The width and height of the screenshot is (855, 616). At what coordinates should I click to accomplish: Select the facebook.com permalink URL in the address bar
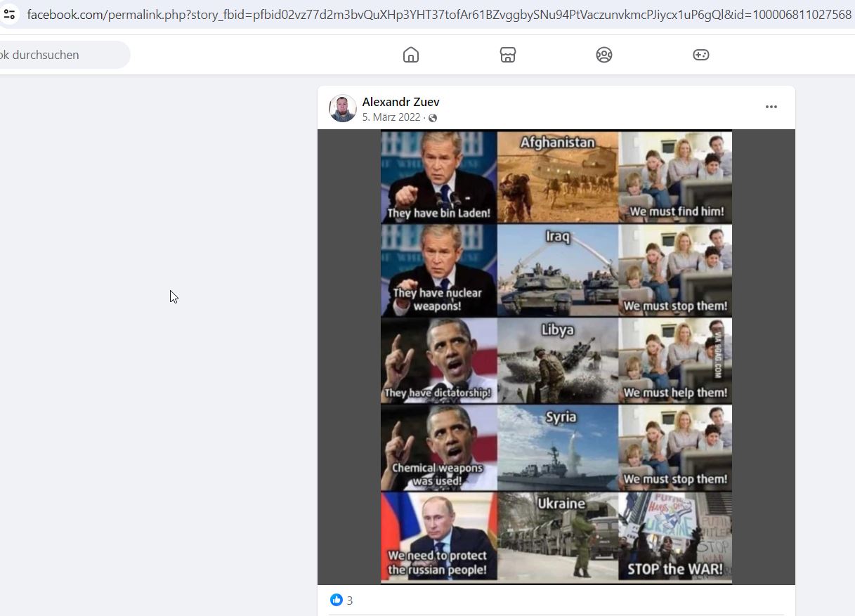pos(438,14)
